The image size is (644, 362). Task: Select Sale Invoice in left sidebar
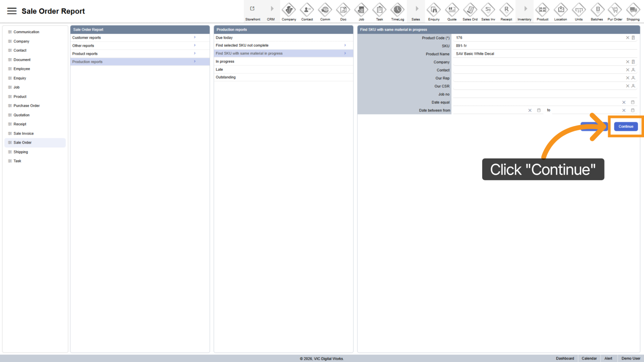(x=35, y=133)
